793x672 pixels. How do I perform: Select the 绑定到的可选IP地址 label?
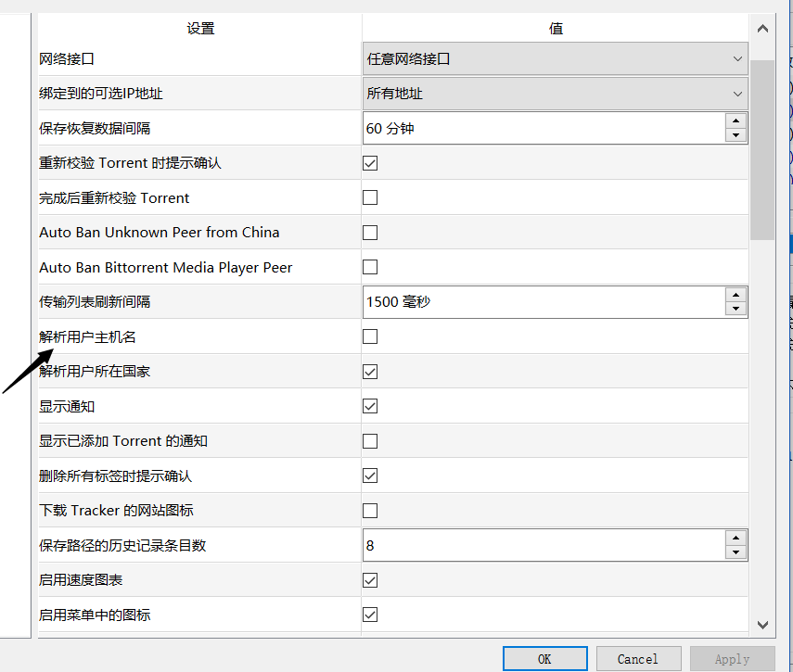coord(101,94)
